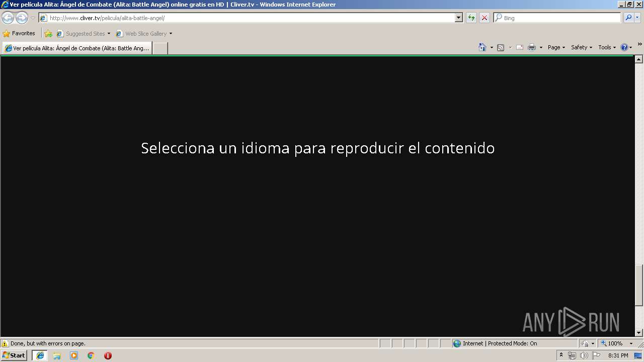The width and height of the screenshot is (644, 362).
Task: Open the Safety menu
Action: click(x=582, y=47)
